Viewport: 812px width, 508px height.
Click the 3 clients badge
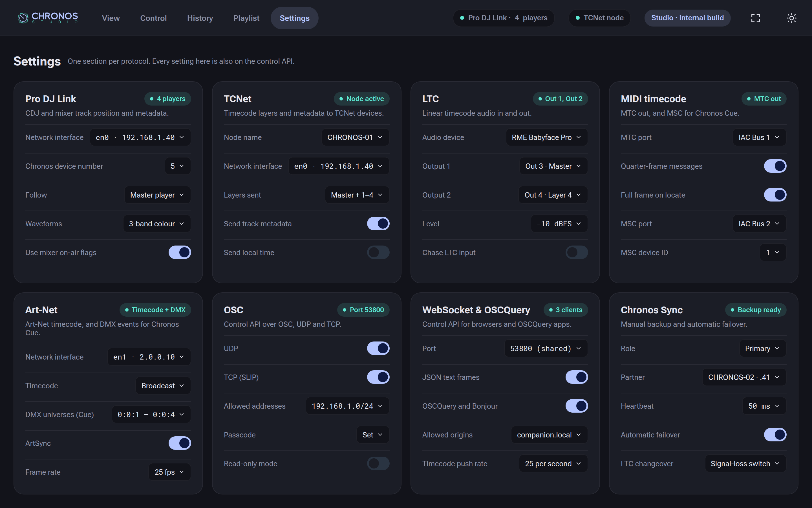(566, 310)
